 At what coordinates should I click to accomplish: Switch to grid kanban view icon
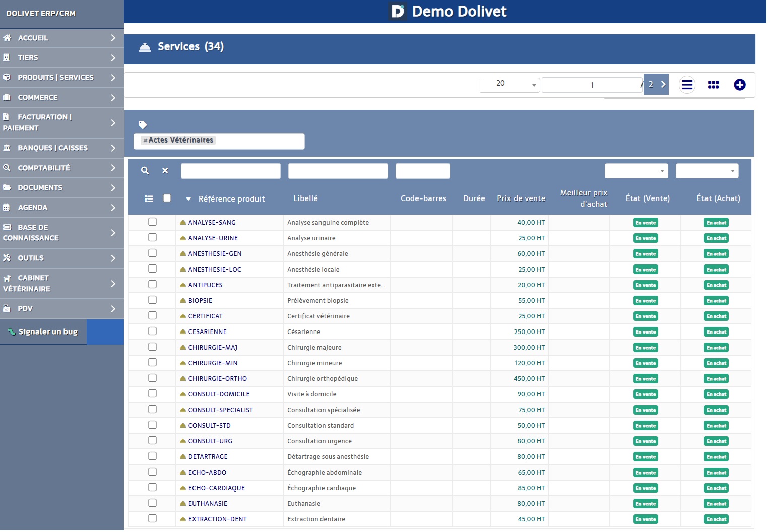pyautogui.click(x=713, y=85)
